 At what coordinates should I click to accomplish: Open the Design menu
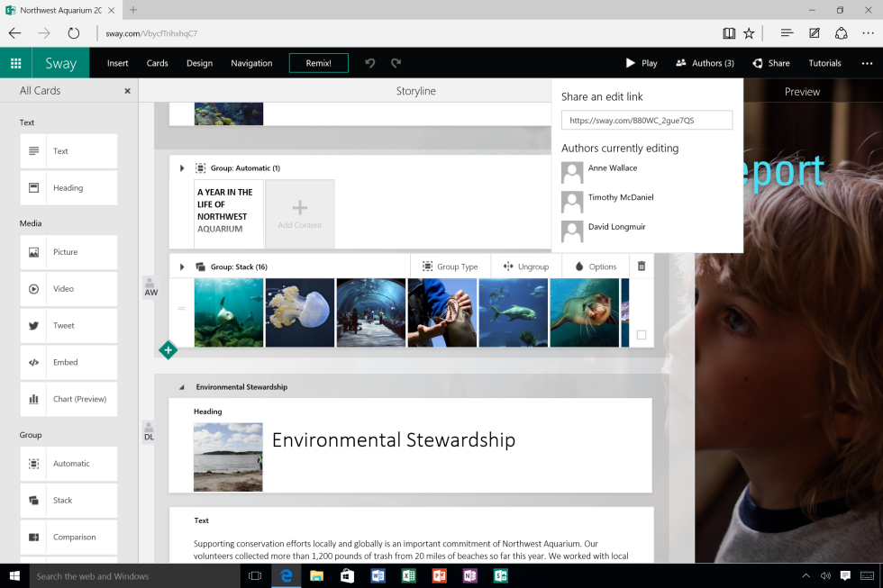[x=199, y=63]
